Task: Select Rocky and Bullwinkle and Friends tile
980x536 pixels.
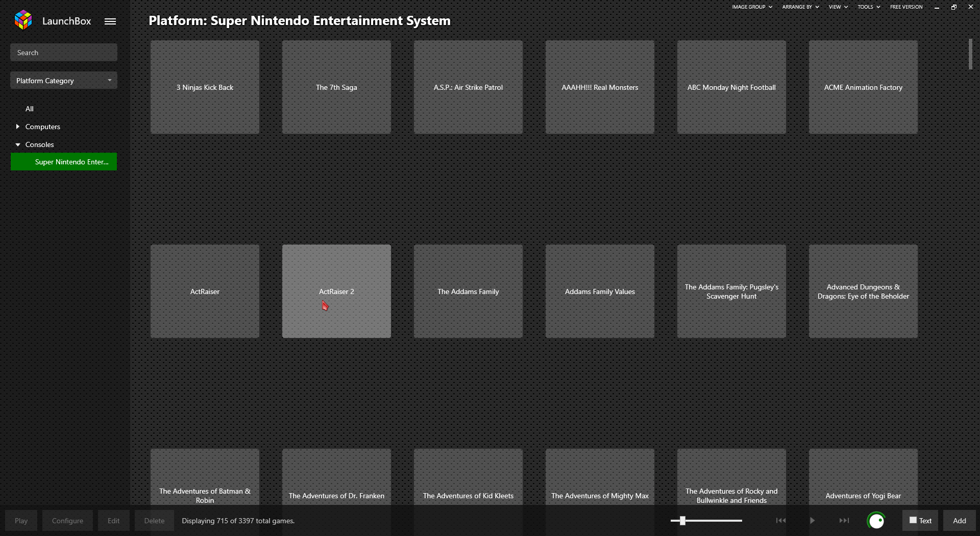Action: point(731,477)
